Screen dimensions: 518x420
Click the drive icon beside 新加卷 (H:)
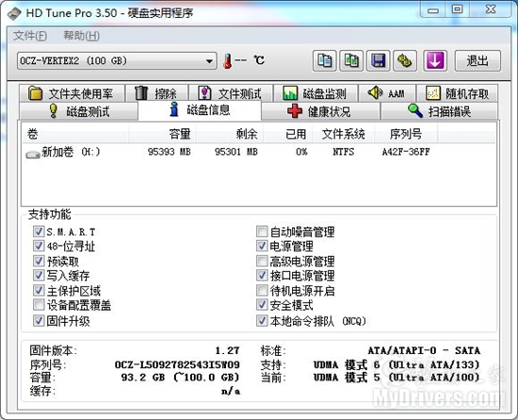[33, 154]
